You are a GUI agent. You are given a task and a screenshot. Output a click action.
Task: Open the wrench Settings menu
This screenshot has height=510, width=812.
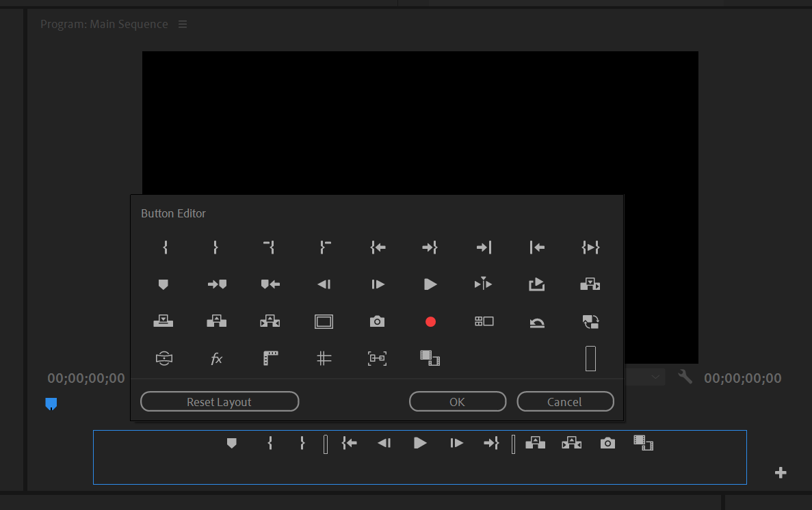click(685, 377)
